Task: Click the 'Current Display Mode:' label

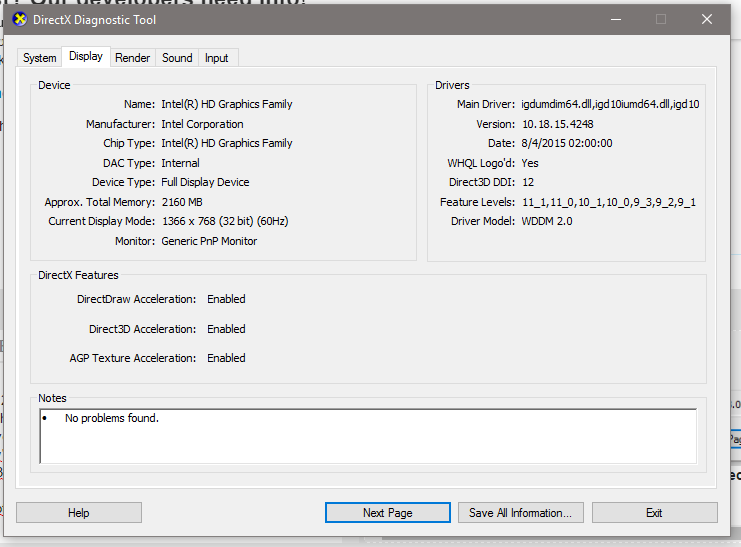Action: (x=102, y=221)
